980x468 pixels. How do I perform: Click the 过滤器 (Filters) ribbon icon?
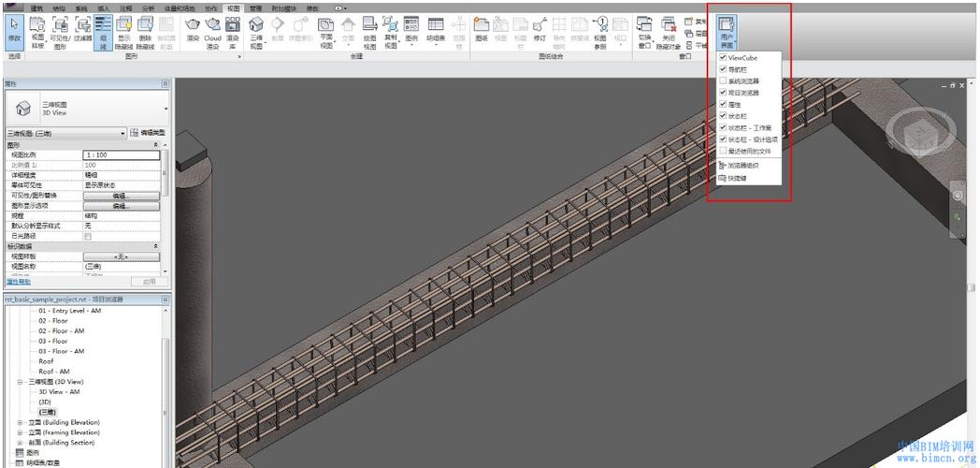click(83, 29)
